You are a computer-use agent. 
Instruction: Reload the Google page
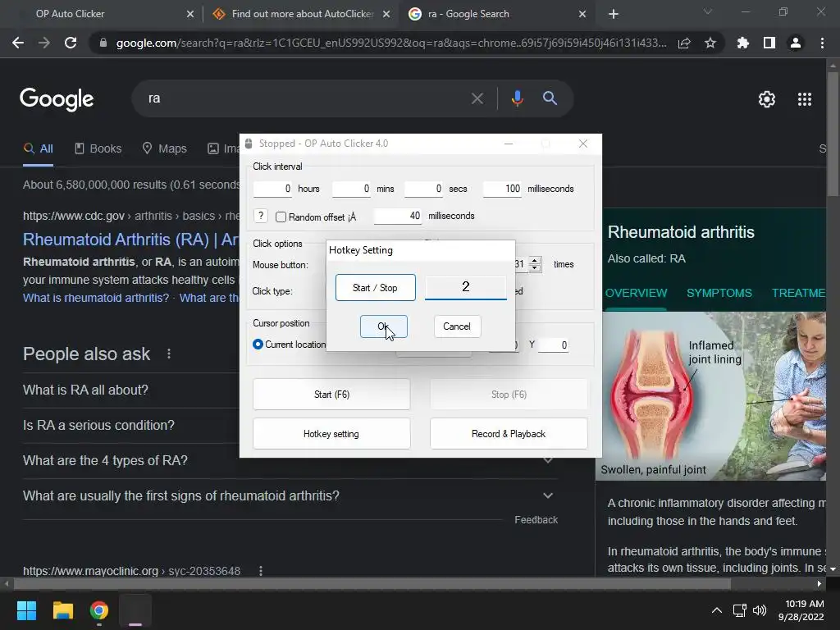[x=71, y=43]
